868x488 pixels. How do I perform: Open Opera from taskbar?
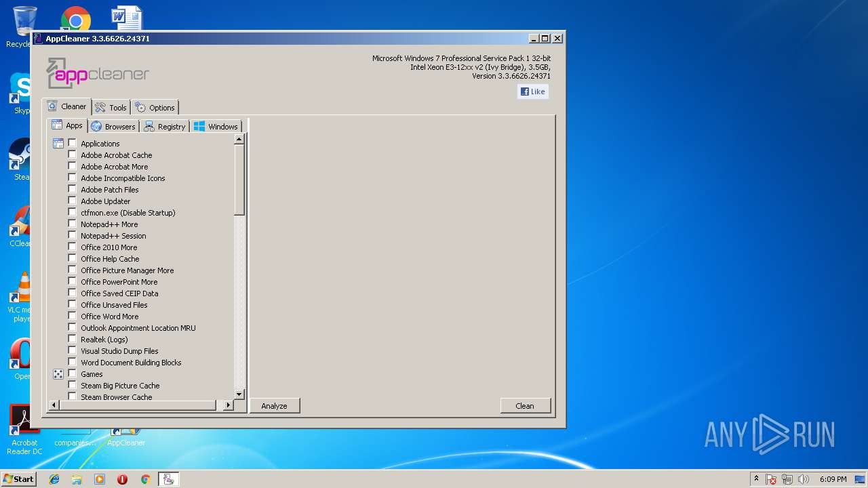pyautogui.click(x=122, y=479)
